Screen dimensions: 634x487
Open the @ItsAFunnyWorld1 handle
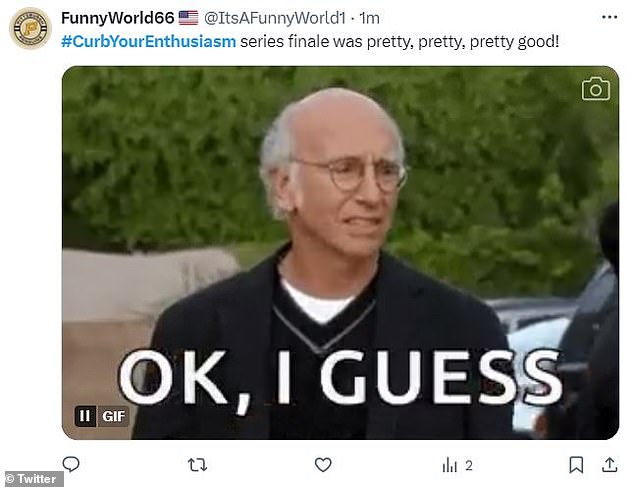pyautogui.click(x=275, y=18)
